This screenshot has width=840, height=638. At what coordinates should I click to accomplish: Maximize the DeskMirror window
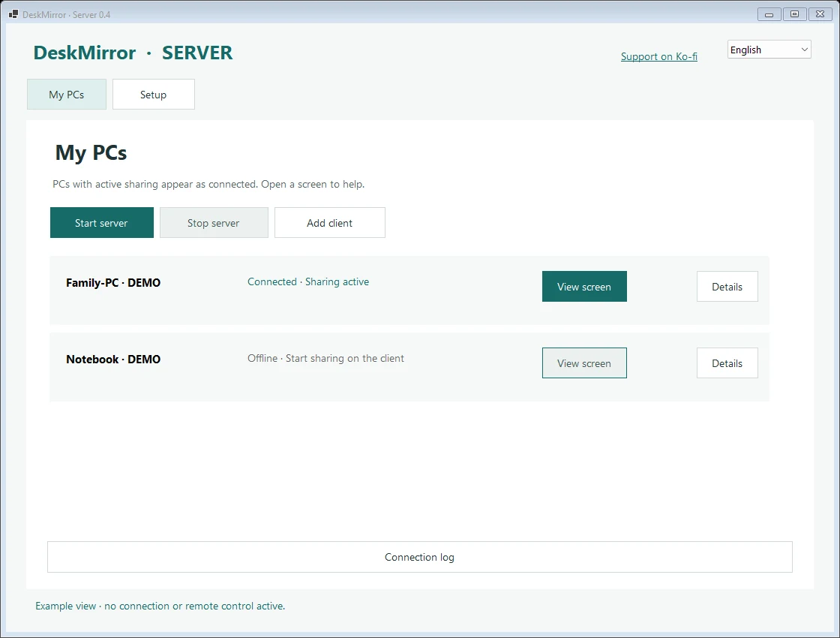click(794, 14)
